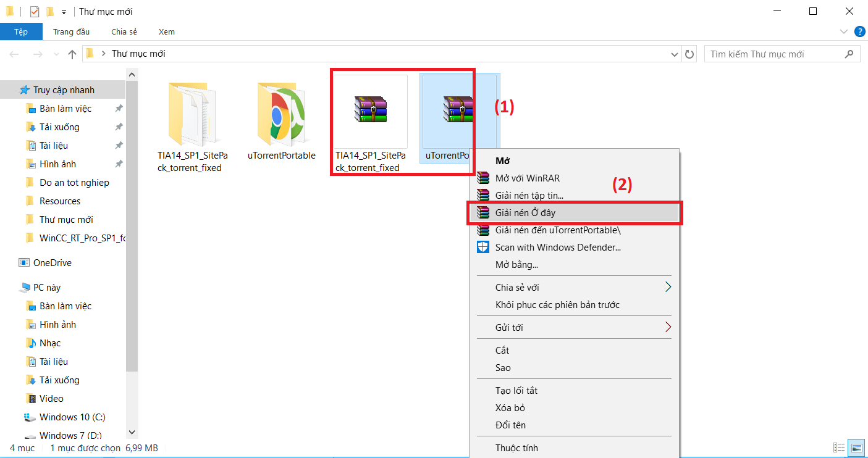Open the quick access toolbar customize dropdown
This screenshot has width=868, height=458.
click(x=64, y=12)
